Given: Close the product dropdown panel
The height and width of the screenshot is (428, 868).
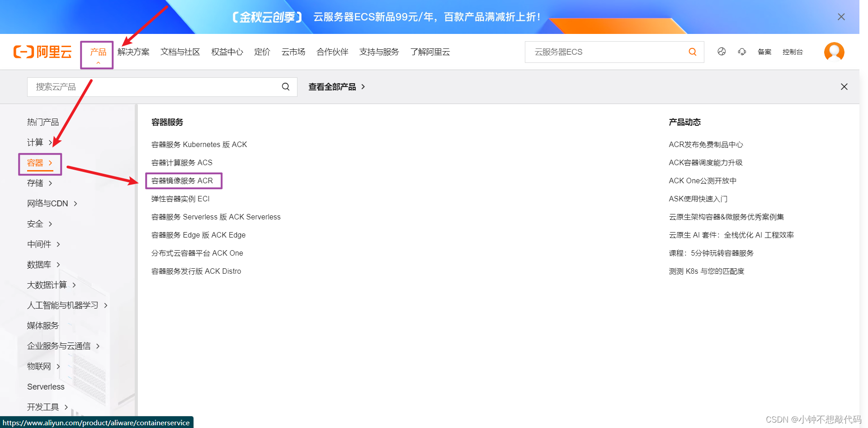Looking at the screenshot, I should pyautogui.click(x=844, y=87).
